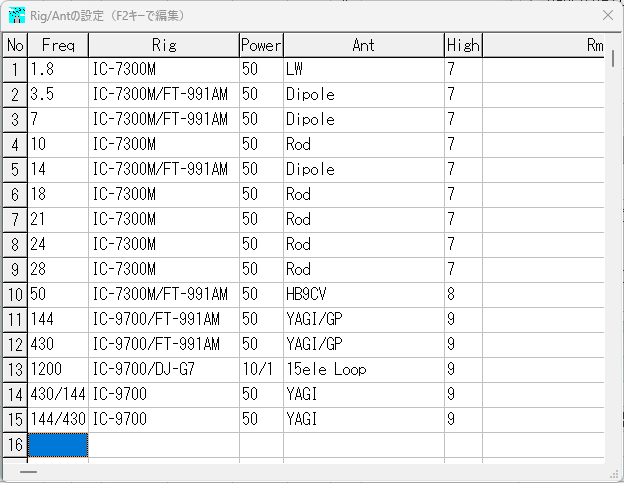The height and width of the screenshot is (483, 624).
Task: Select the Freq cell '430/144'
Action: (58, 395)
